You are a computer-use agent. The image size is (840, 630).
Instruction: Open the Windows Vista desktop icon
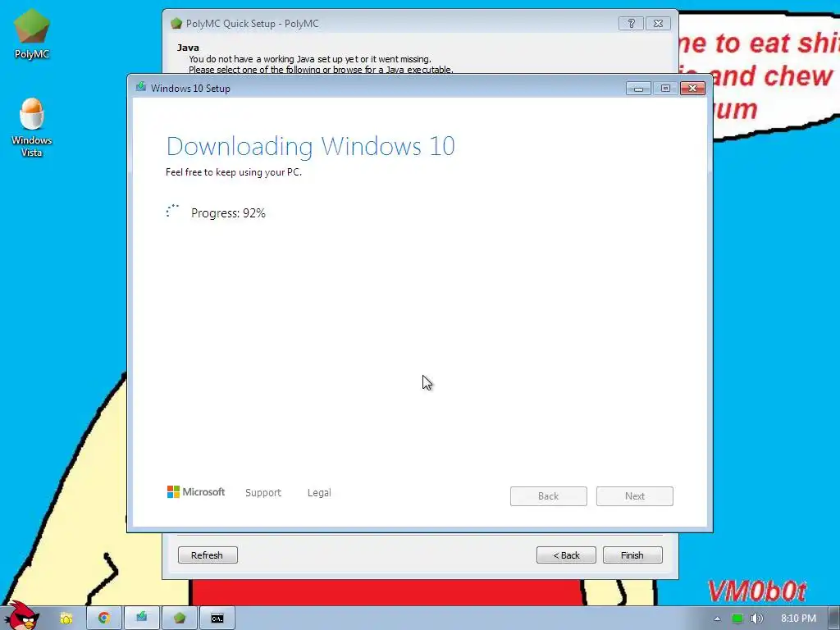[x=32, y=127]
